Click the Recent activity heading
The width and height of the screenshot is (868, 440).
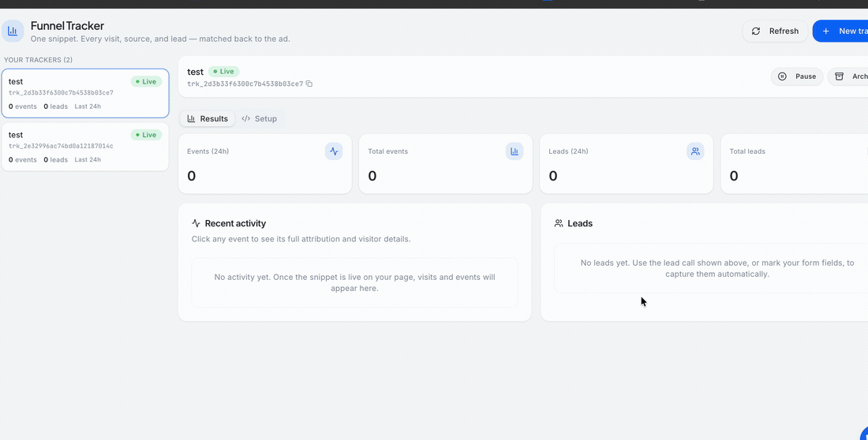(x=235, y=224)
